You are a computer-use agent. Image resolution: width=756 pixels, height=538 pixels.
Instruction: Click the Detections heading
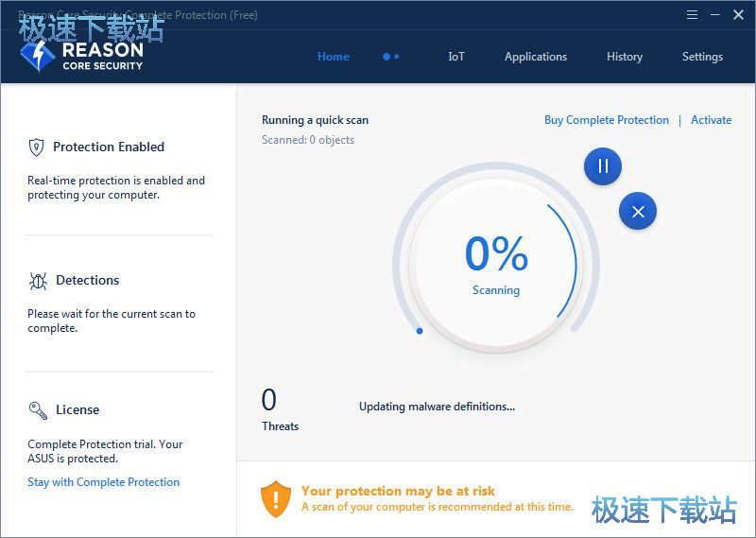pyautogui.click(x=87, y=280)
